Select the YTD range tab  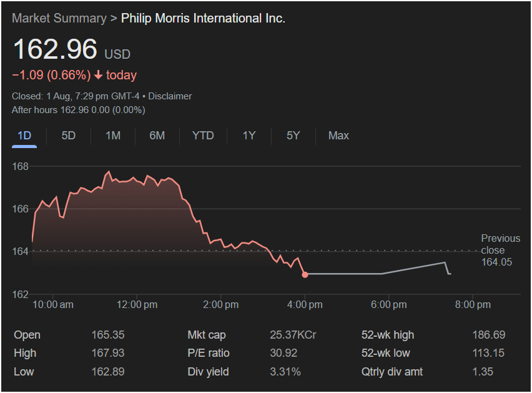pos(203,136)
